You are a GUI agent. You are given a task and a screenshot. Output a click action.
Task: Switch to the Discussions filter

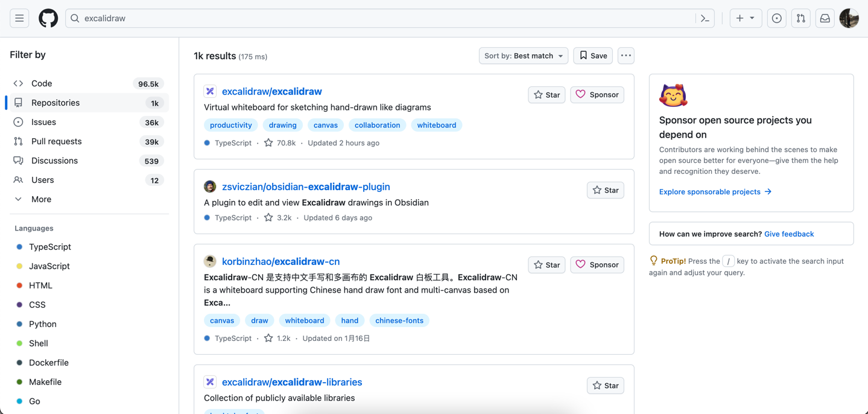click(x=54, y=161)
